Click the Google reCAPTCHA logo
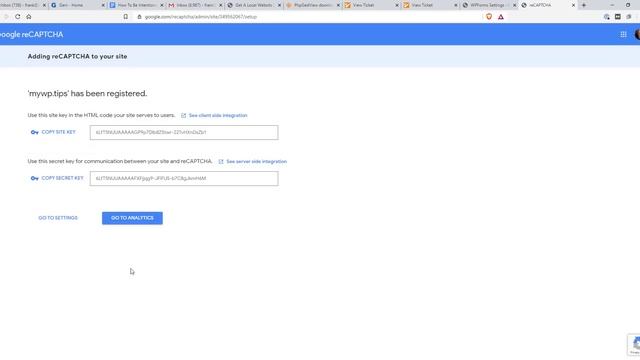Image resolution: width=640 pixels, height=360 pixels. point(31,35)
